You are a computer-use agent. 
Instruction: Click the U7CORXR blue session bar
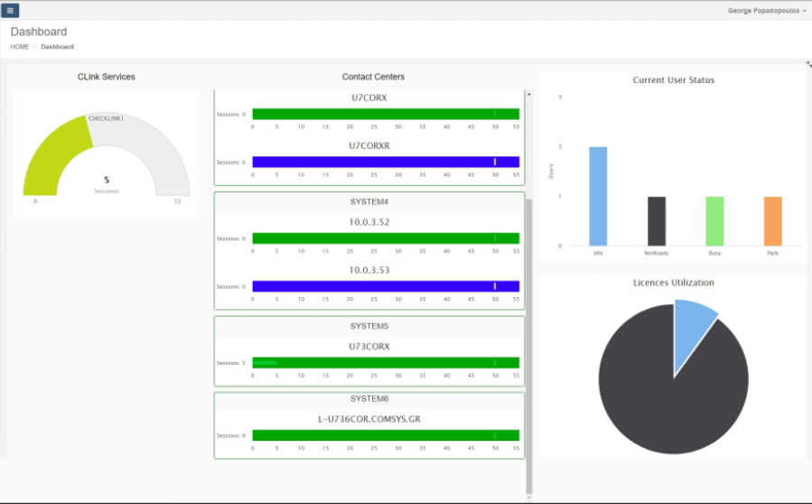pyautogui.click(x=386, y=162)
